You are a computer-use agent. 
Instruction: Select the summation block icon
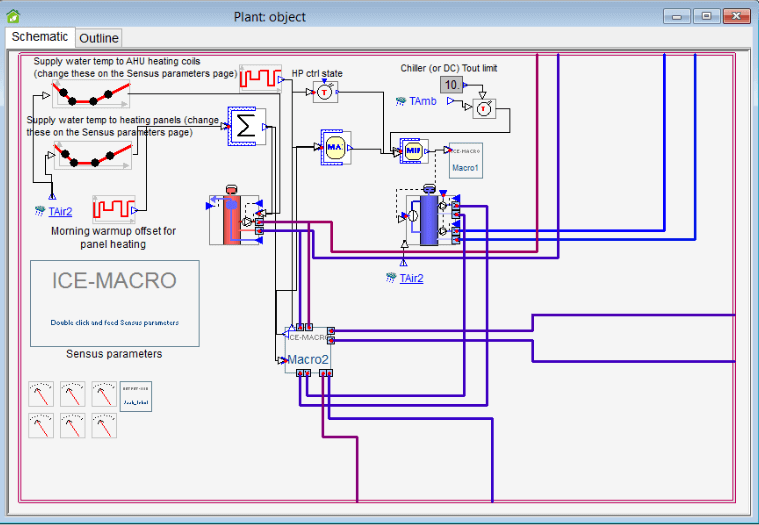[x=246, y=126]
